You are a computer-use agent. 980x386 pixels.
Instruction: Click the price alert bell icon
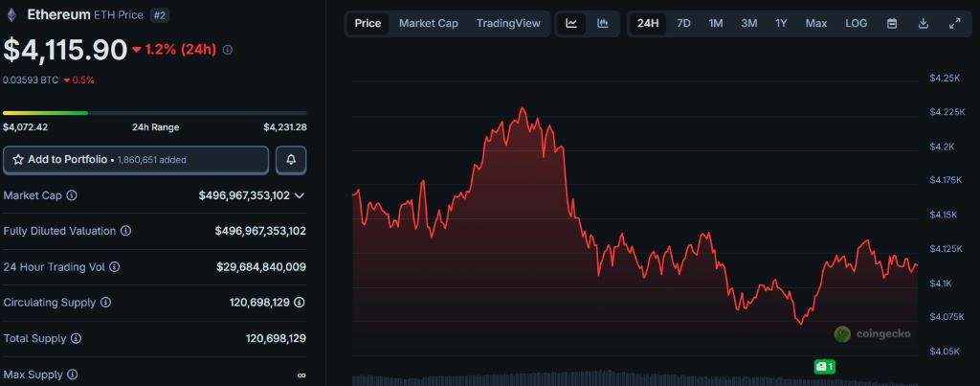[291, 160]
